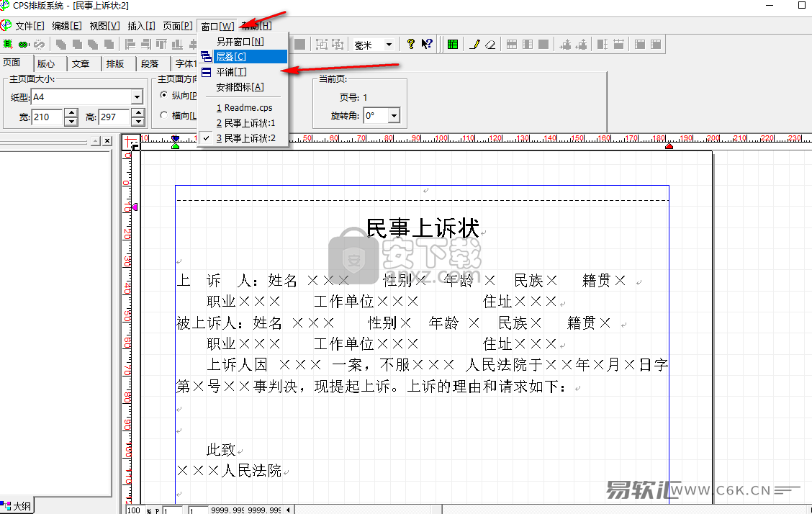This screenshot has height=514, width=812.
Task: Click the 宽 width input field showing 210
Action: tap(48, 117)
